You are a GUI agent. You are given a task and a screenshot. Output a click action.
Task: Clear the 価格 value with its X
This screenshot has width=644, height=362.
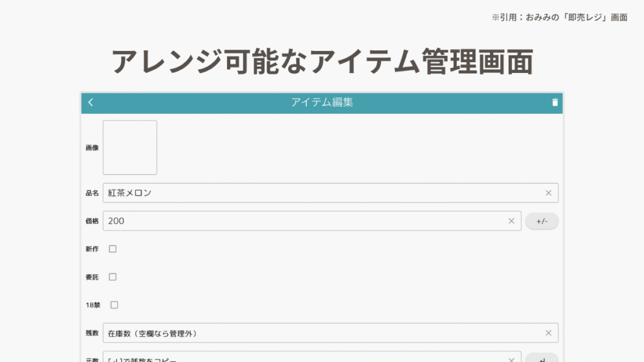tap(511, 221)
